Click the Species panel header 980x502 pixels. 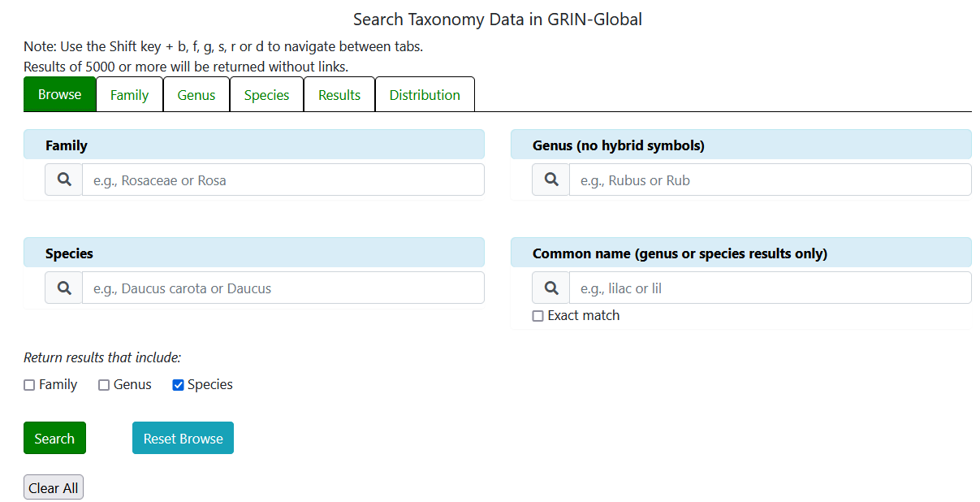point(254,253)
